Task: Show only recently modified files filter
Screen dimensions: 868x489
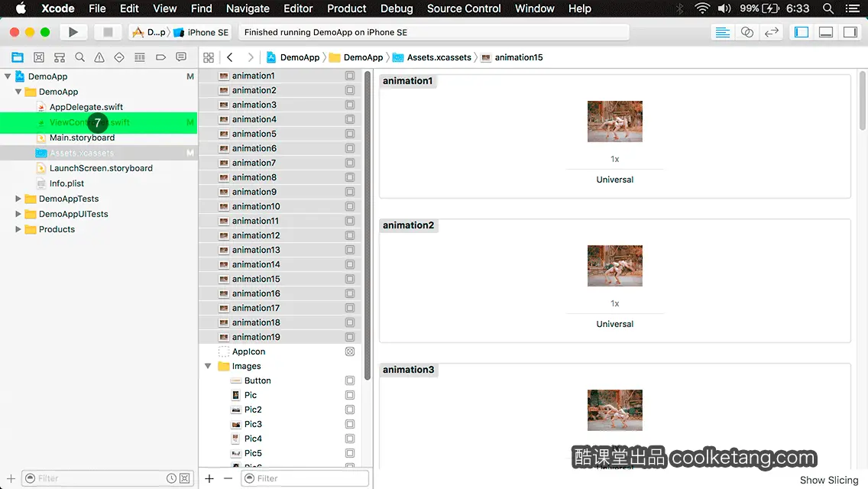Action: coord(172,478)
